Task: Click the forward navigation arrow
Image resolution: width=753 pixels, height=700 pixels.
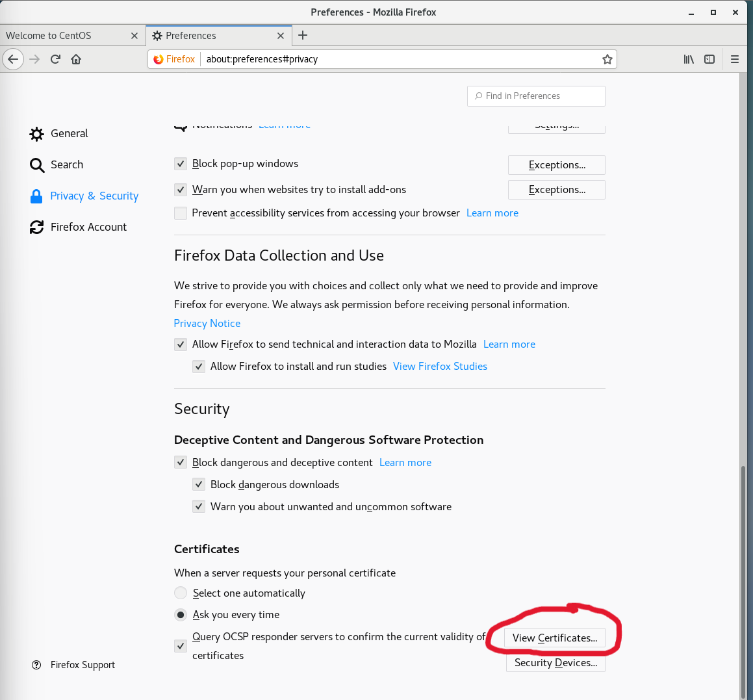Action: coord(34,59)
